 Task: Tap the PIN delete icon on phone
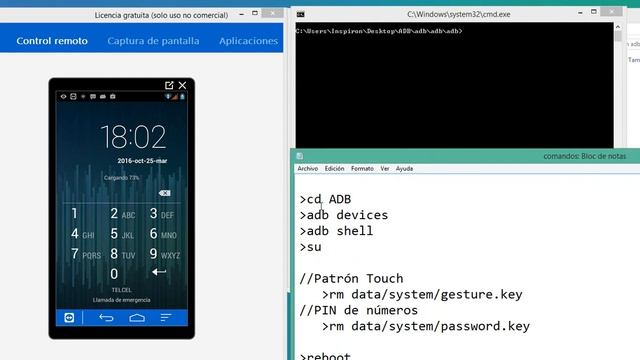[x=164, y=193]
